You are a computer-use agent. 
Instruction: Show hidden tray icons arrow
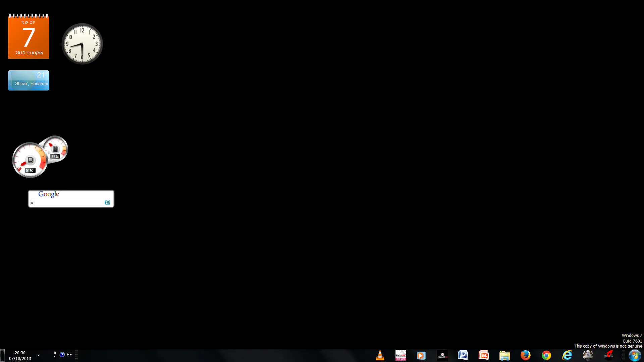(x=38, y=356)
